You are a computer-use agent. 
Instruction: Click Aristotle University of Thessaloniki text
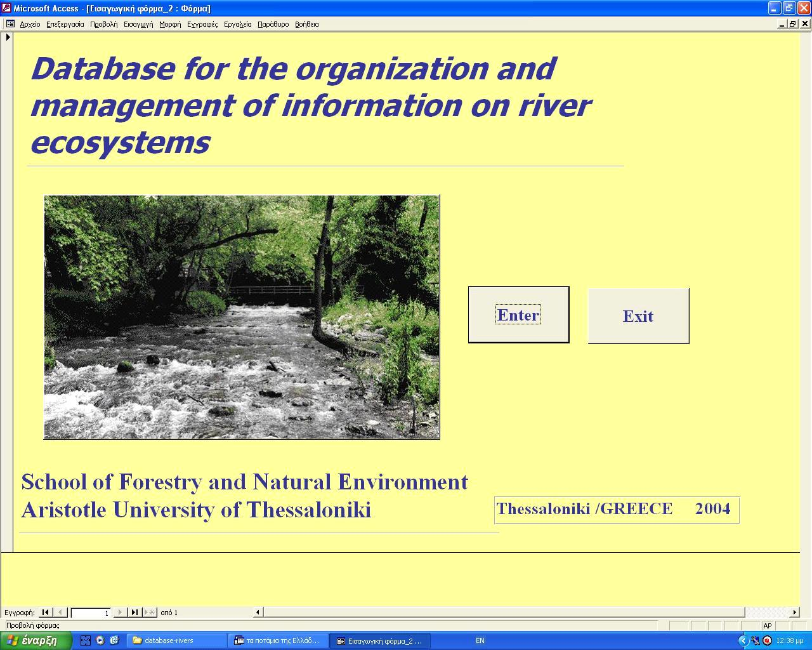[196, 510]
